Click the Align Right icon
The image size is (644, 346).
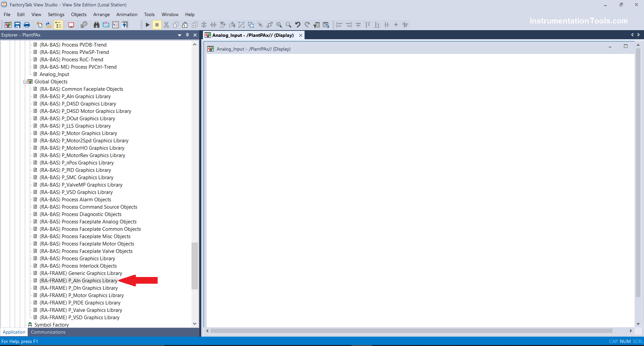click(349, 25)
